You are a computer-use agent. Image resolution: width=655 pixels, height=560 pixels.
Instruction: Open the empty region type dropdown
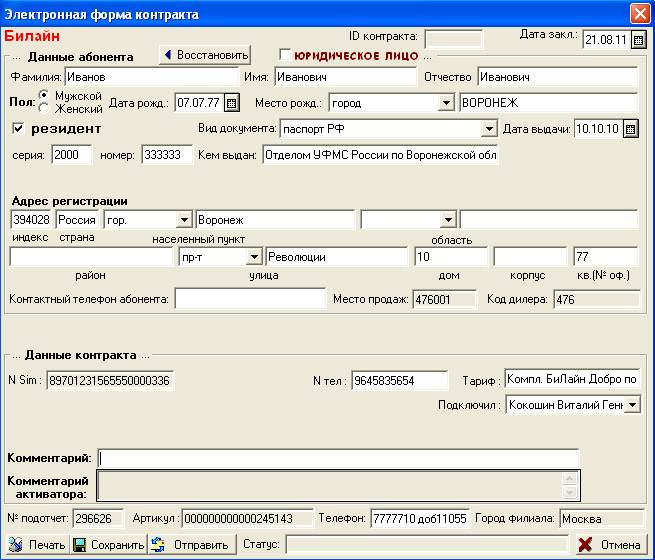click(448, 220)
